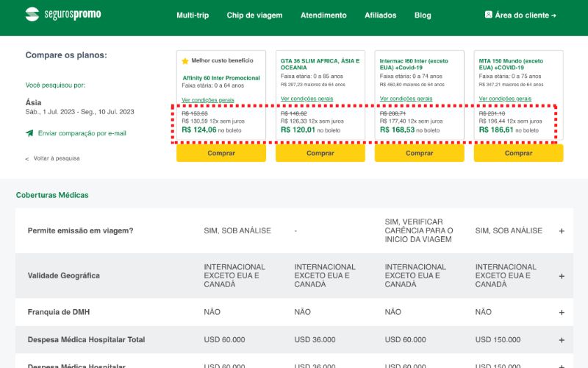Visit the Blog from the header
This screenshot has width=588, height=368.
coord(423,15)
